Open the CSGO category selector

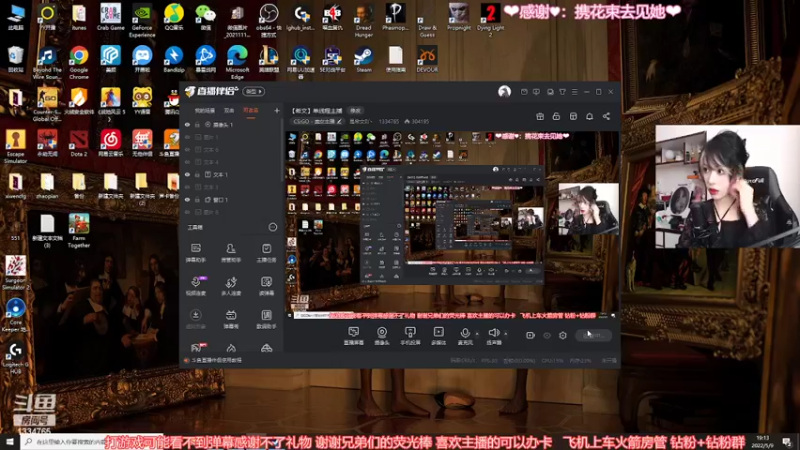[317, 121]
